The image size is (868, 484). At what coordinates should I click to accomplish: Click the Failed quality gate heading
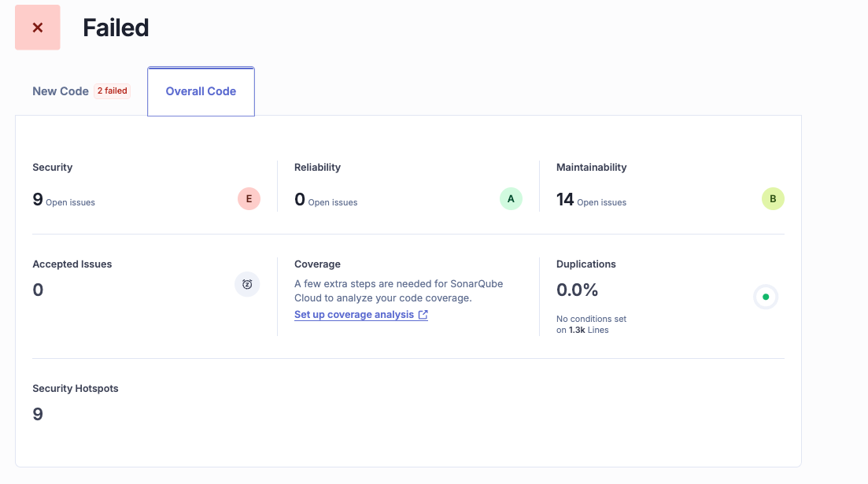click(x=116, y=28)
